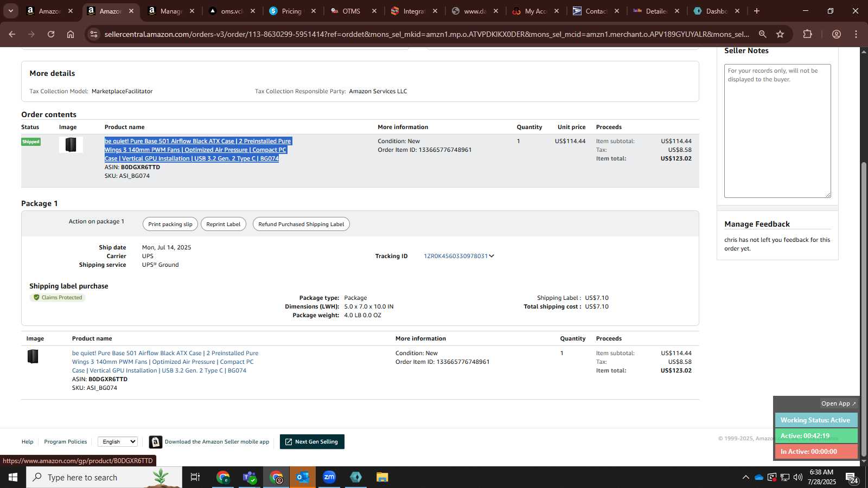Click Download the Amazon Seller mobile app
The image size is (868, 488).
[217, 441]
